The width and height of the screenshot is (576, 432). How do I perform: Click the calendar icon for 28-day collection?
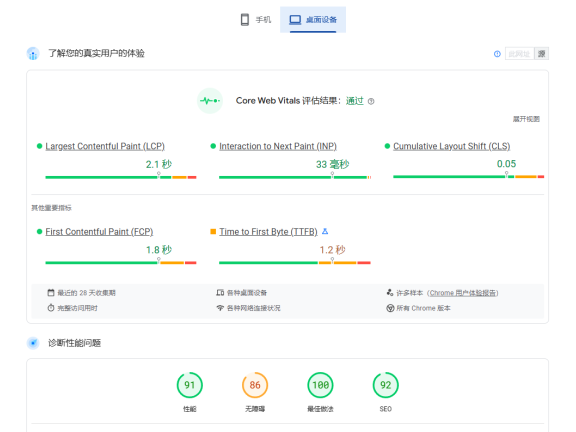[51, 293]
